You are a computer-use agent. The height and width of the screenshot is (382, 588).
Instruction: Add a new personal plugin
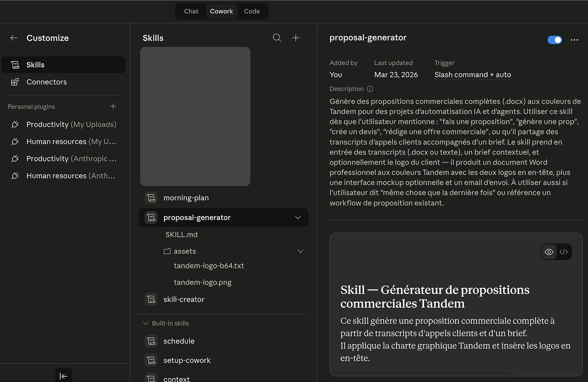click(113, 106)
